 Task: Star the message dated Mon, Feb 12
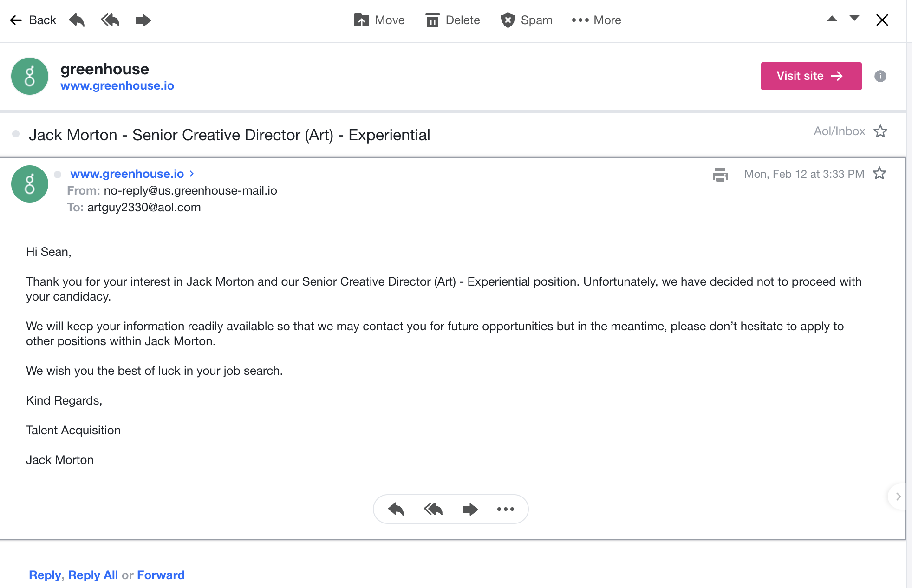pyautogui.click(x=879, y=174)
